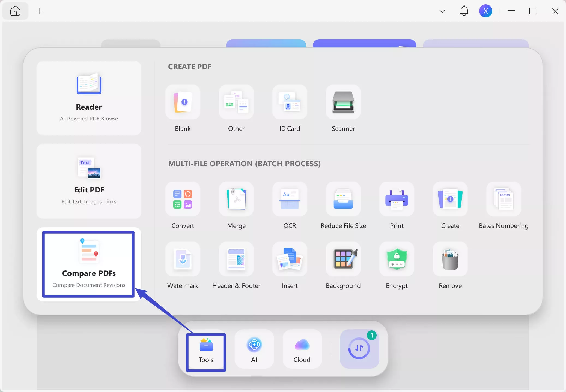Expand the title bar dropdown chevron
Viewport: 566px width, 392px height.
pyautogui.click(x=442, y=11)
